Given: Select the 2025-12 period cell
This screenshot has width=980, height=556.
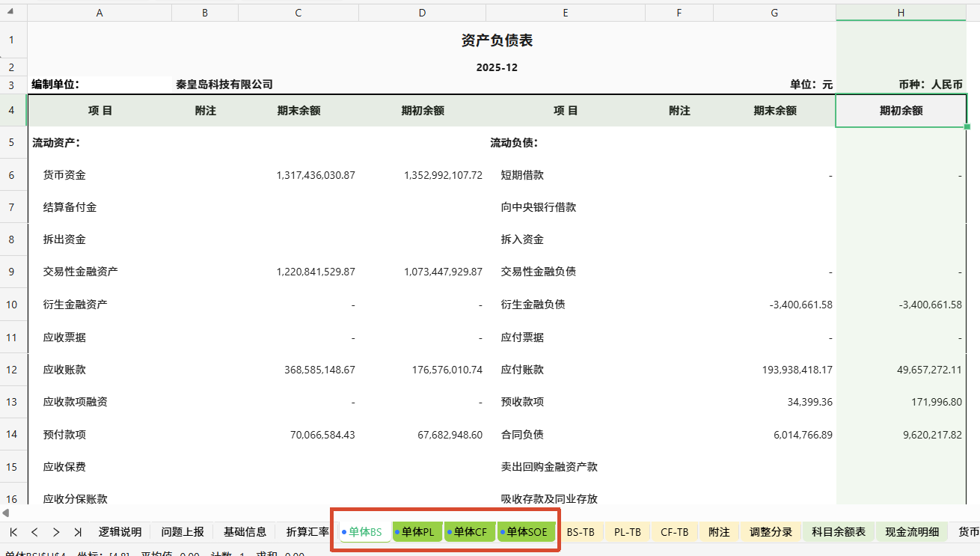Looking at the screenshot, I should click(x=497, y=67).
